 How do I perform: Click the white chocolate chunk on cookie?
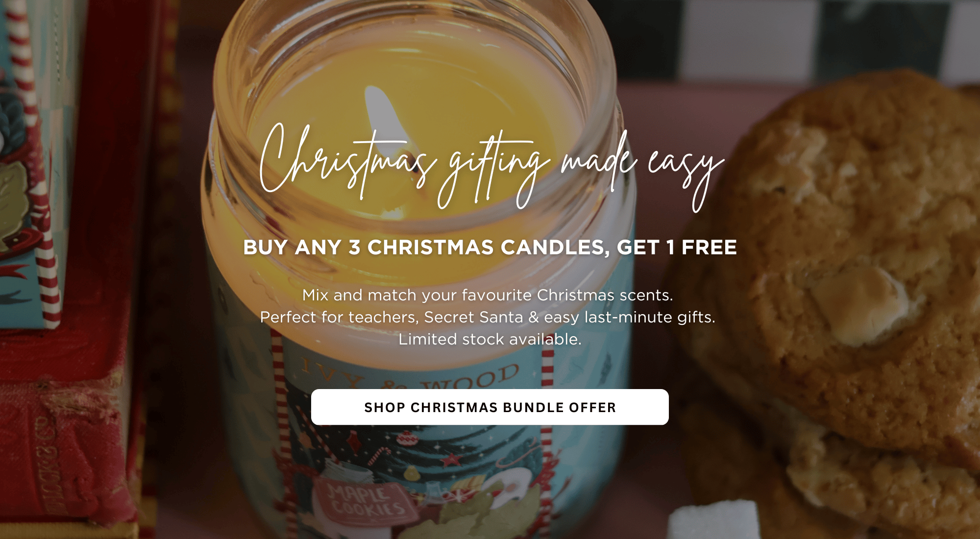pos(867,304)
